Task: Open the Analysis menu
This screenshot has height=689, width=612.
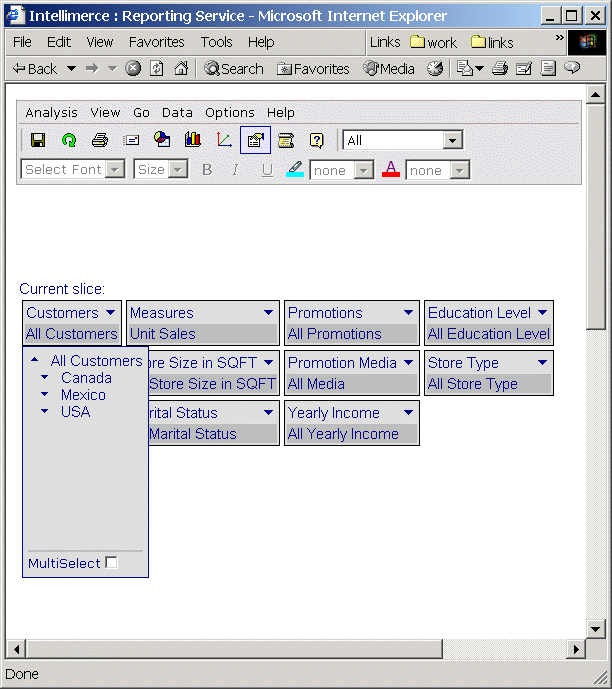Action: pyautogui.click(x=51, y=113)
